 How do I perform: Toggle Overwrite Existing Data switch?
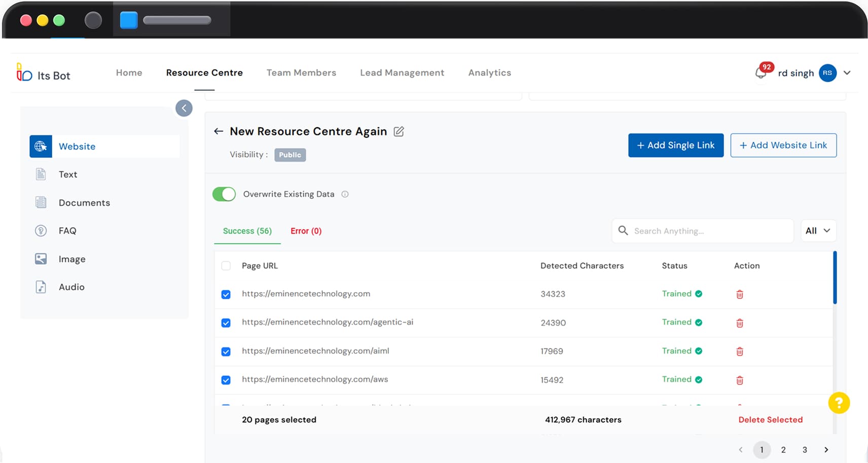click(224, 194)
